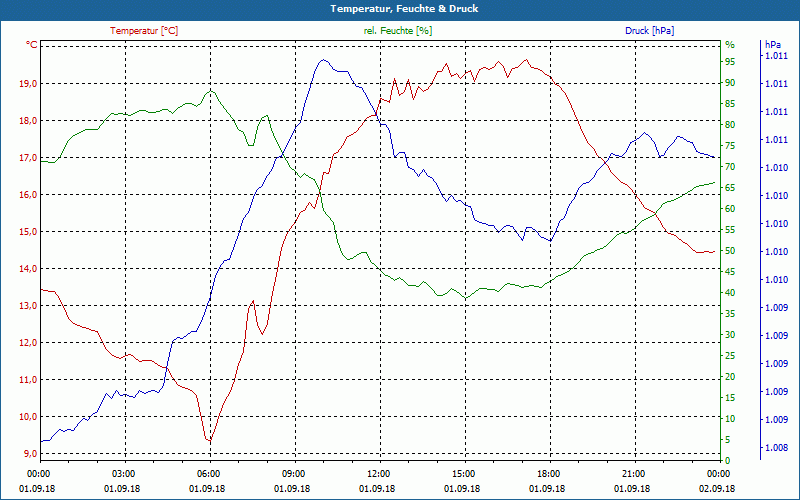Click the "03:00" time axis label
Viewport: 800px width, 500px height.
(x=122, y=473)
